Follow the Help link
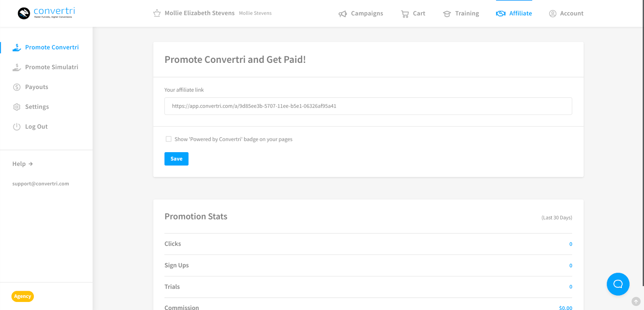Image resolution: width=644 pixels, height=310 pixels. [x=23, y=164]
